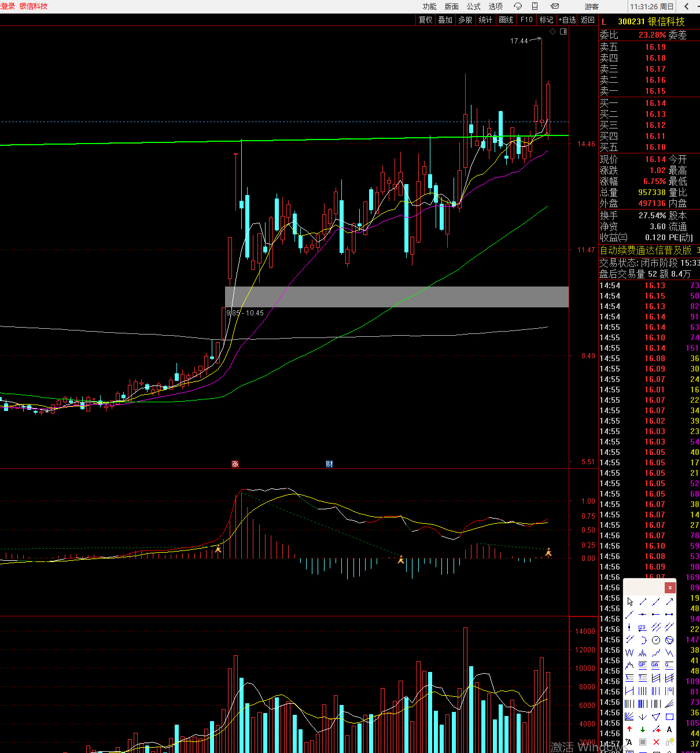Choose the rectangle drawing tool
Viewport: 700px width, 753px height.
(669, 717)
